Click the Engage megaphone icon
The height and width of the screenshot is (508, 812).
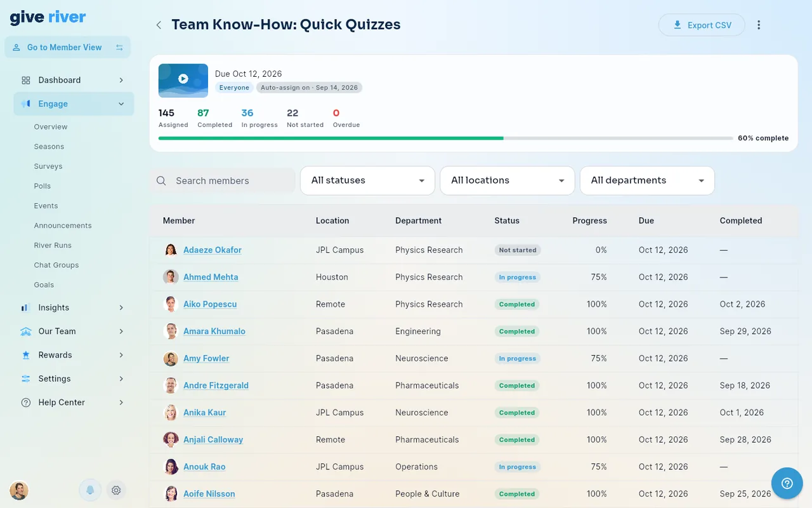(x=26, y=104)
